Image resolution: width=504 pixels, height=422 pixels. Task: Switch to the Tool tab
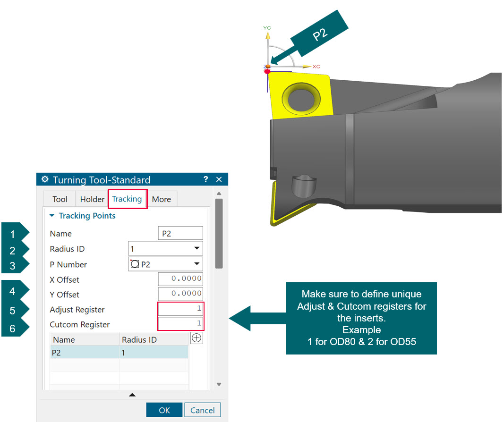[x=60, y=199]
